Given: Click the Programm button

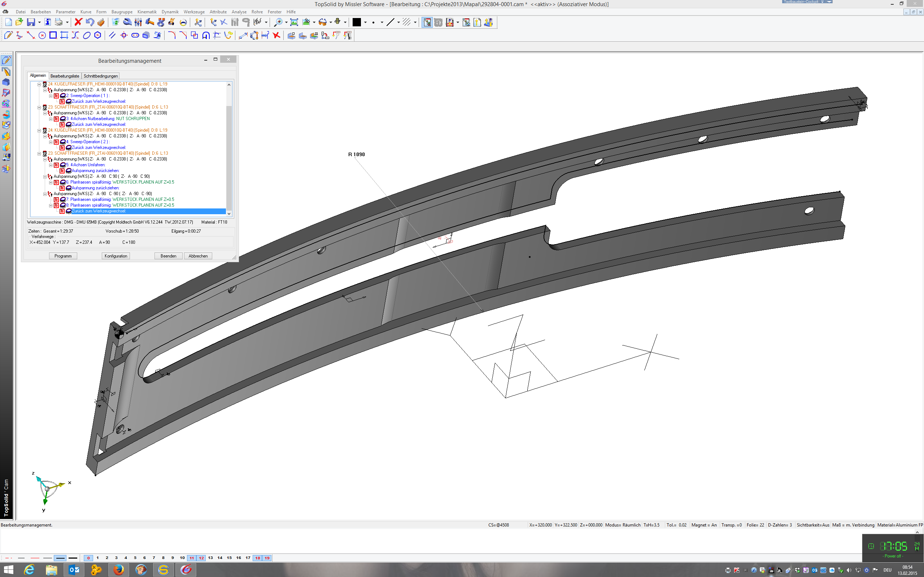Looking at the screenshot, I should coord(63,256).
